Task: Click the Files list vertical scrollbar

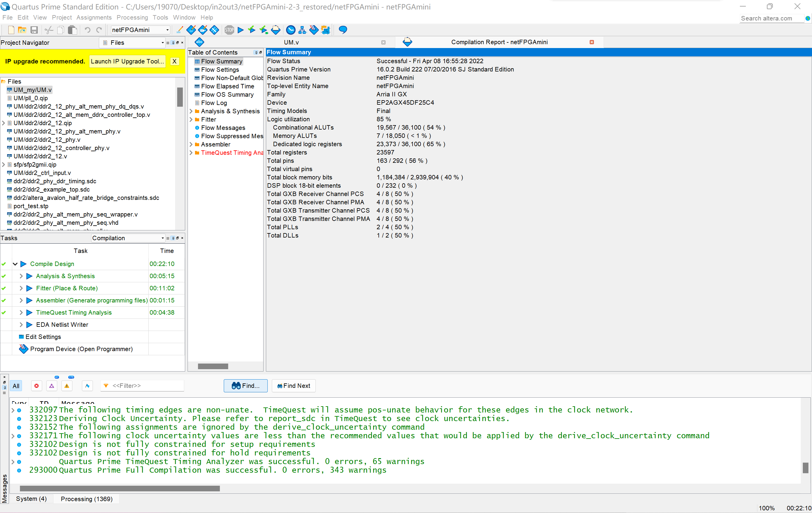Action: pyautogui.click(x=180, y=97)
